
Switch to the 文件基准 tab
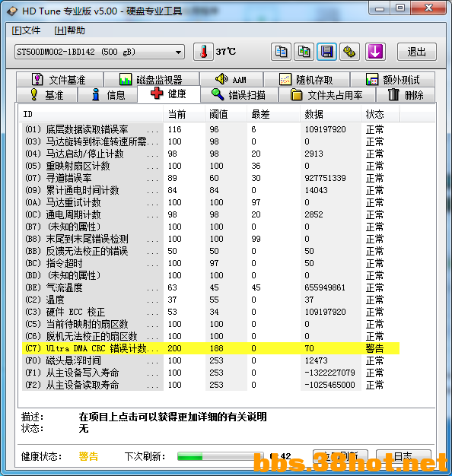60,80
